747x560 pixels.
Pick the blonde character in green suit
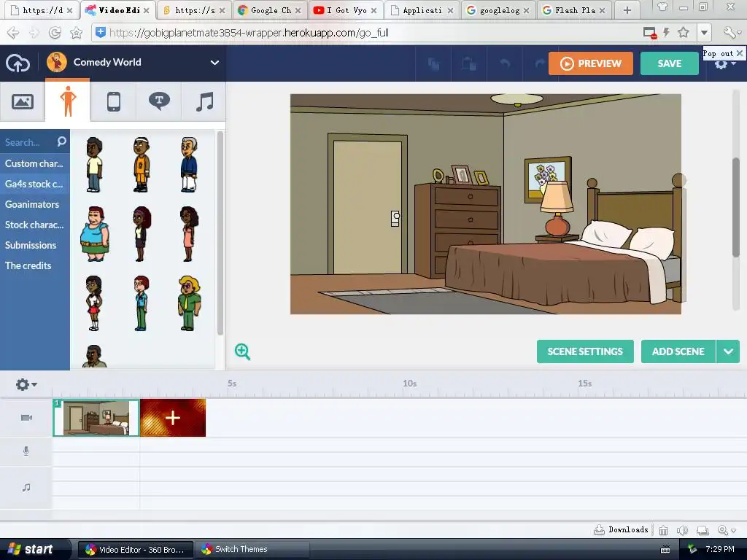click(x=190, y=303)
